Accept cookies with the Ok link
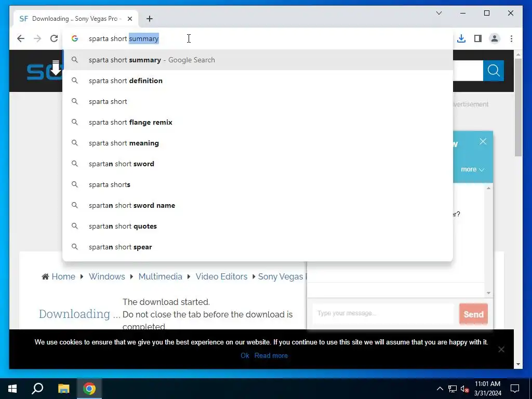This screenshot has width=532, height=399. pyautogui.click(x=245, y=355)
